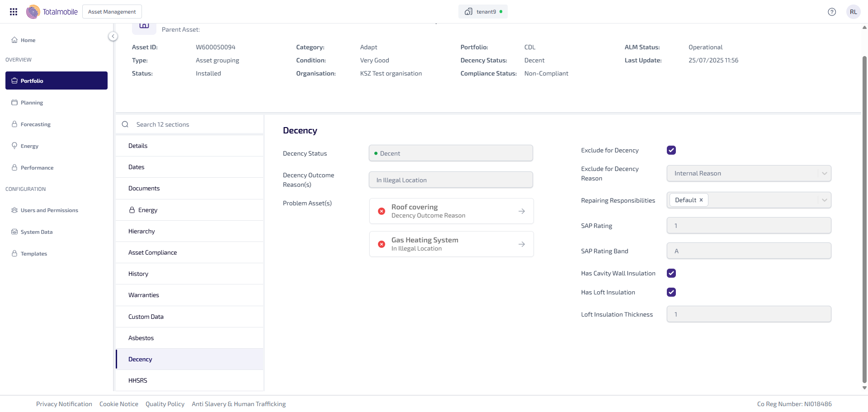Open Roof covering problem asset card
The height and width of the screenshot is (412, 868).
click(451, 211)
